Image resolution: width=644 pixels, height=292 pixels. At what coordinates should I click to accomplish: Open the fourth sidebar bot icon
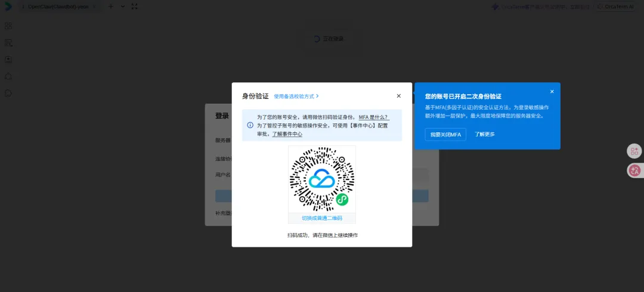coord(8,76)
